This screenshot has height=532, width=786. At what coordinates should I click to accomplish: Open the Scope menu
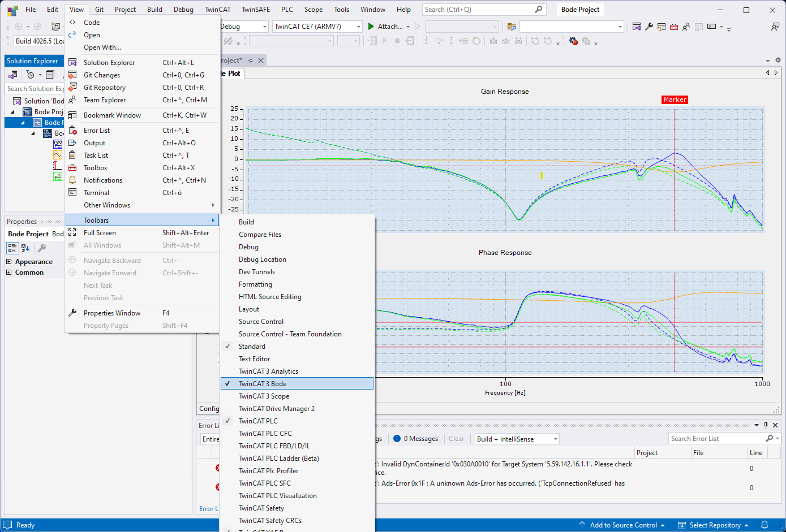click(313, 9)
